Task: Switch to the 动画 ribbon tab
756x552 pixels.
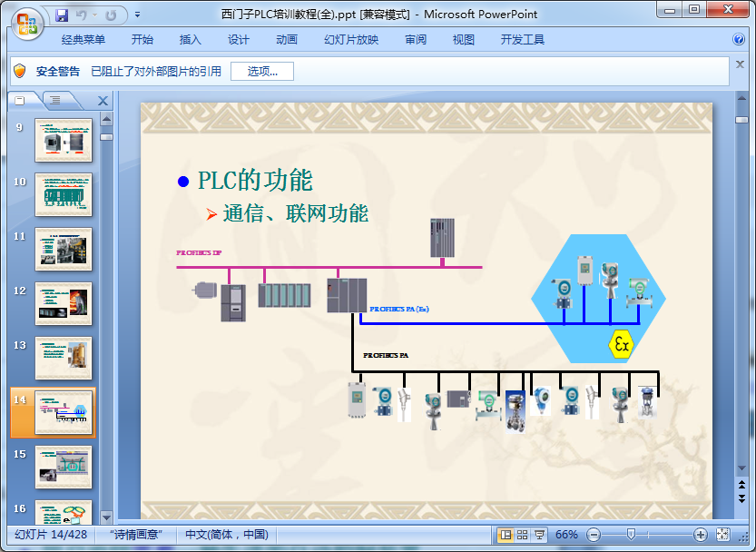Action: click(287, 40)
